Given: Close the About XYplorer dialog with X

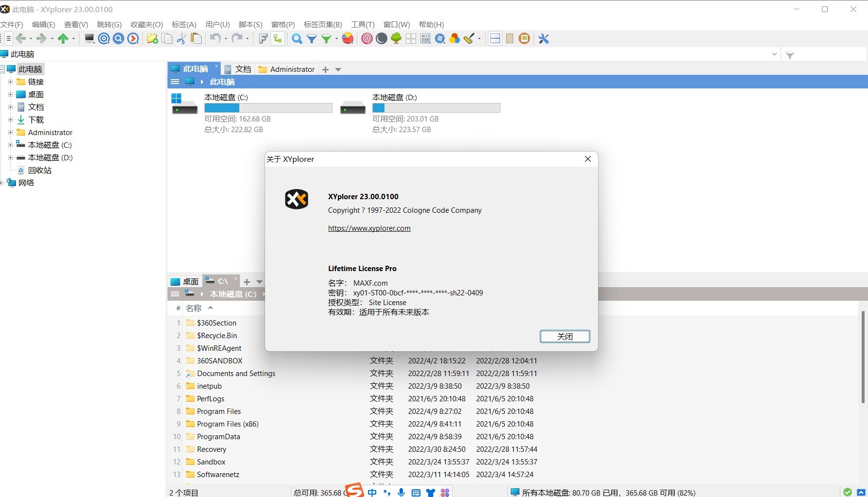Looking at the screenshot, I should [x=587, y=159].
